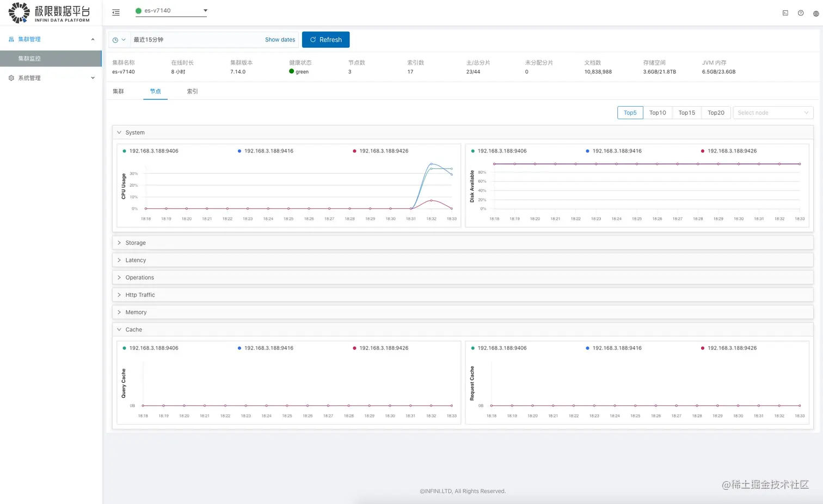Select the Top5 option
This screenshot has width=823, height=504.
tap(630, 113)
